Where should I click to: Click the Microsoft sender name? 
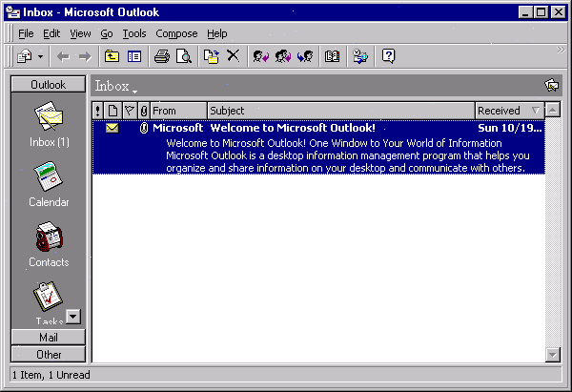[177, 128]
